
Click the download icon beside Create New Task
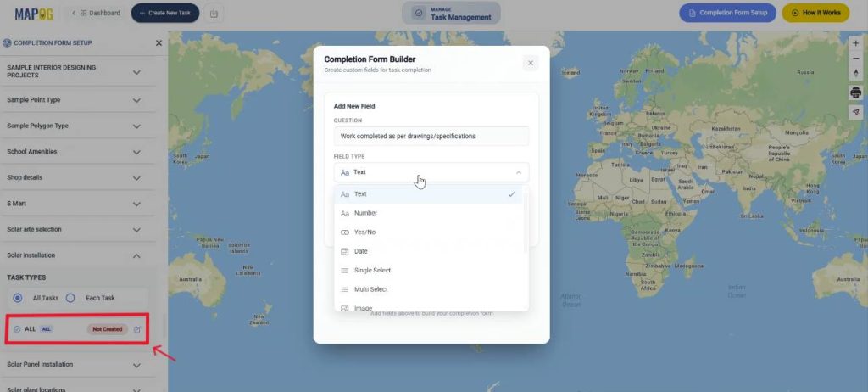point(214,13)
